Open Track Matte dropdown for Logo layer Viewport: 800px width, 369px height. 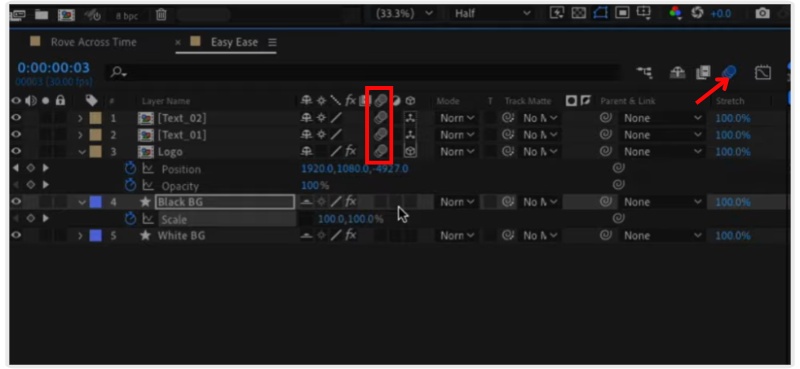tap(540, 152)
